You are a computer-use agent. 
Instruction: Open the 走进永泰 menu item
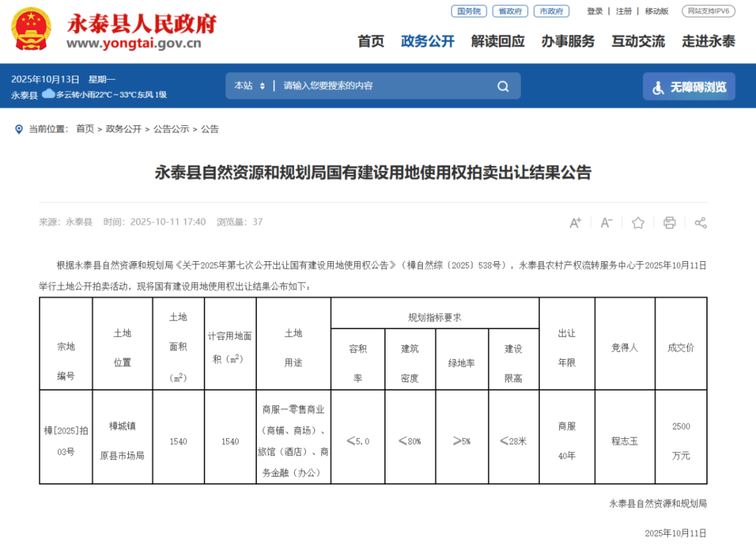tap(708, 41)
